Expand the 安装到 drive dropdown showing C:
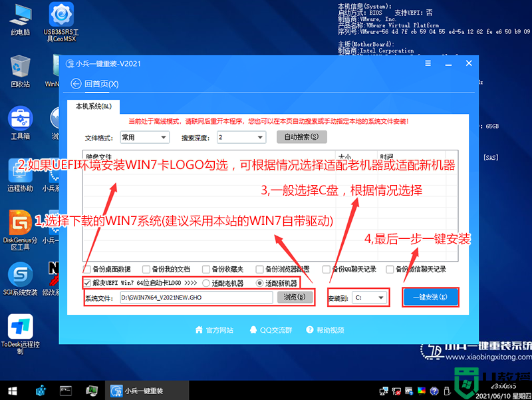532x400 pixels. [370, 298]
